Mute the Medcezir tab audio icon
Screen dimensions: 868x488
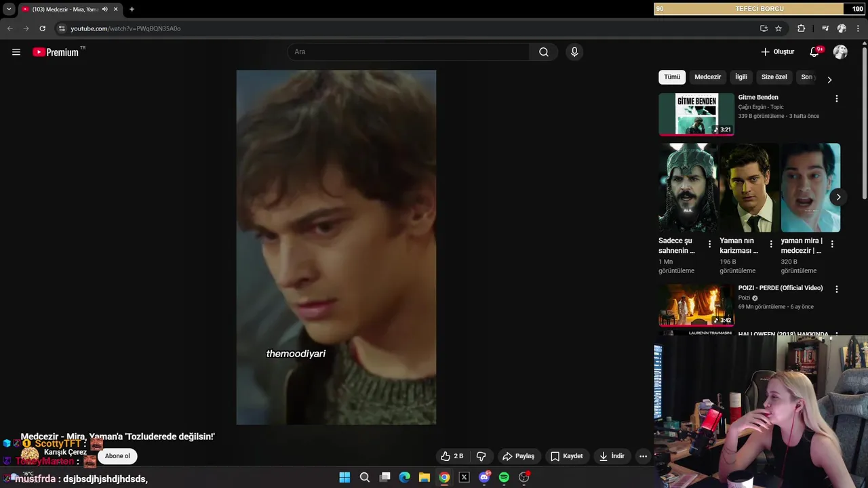[104, 9]
